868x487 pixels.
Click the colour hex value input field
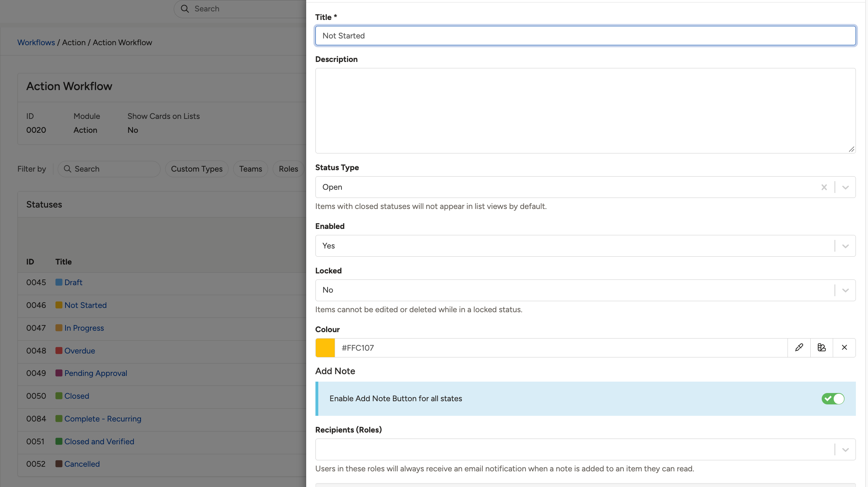coord(561,348)
